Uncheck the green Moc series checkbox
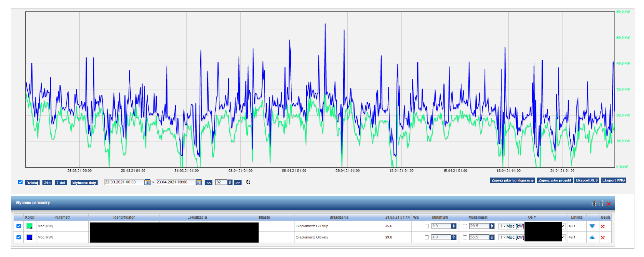This screenshot has width=644, height=257. point(19,226)
